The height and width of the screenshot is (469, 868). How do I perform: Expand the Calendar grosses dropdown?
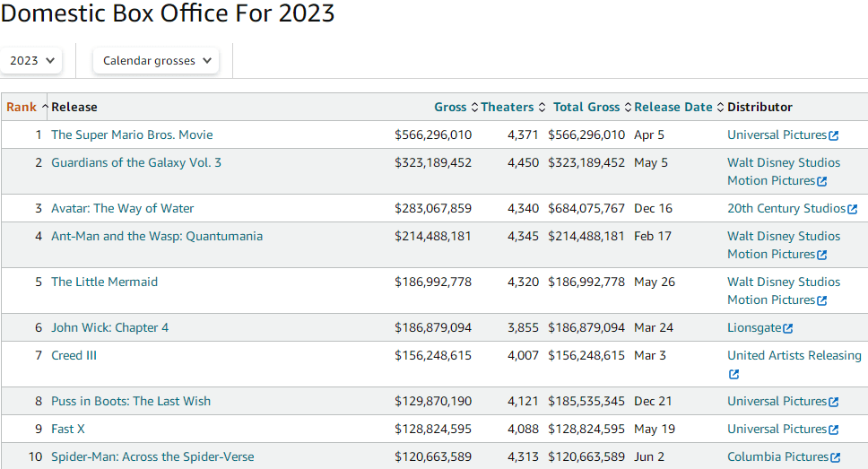click(158, 61)
